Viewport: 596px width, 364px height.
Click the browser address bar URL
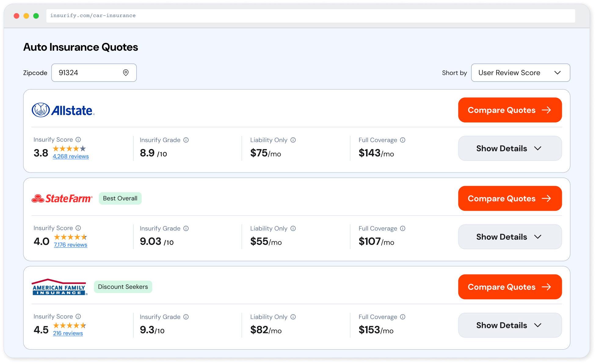[x=93, y=16]
